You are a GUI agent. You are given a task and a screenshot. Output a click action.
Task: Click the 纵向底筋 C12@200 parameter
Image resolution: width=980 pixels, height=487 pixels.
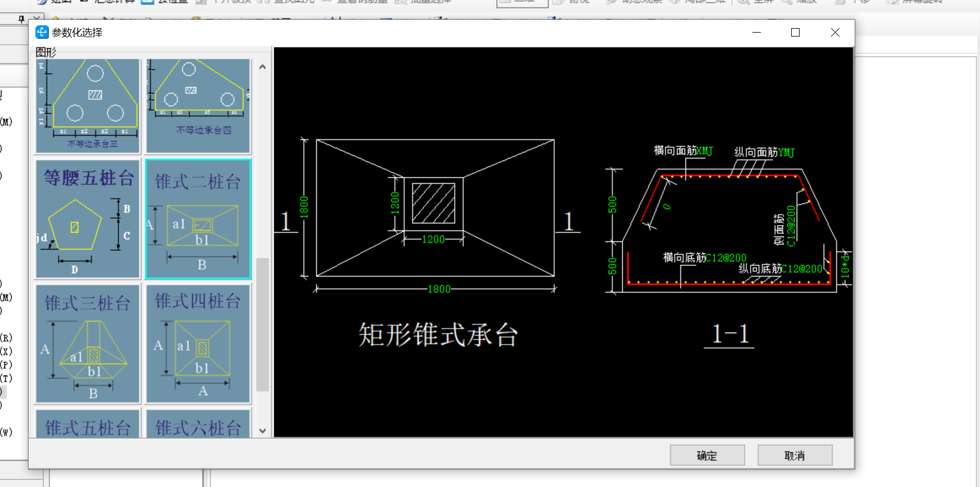[x=802, y=269]
